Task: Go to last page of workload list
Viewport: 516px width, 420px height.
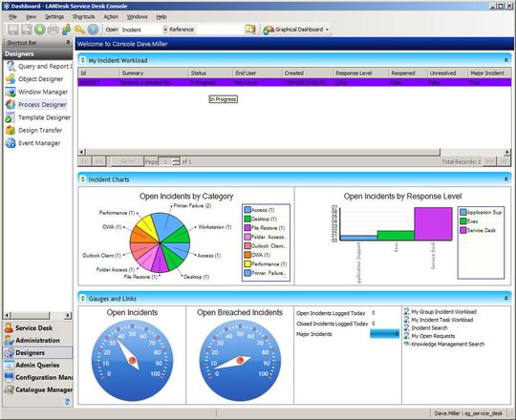Action: [x=504, y=161]
